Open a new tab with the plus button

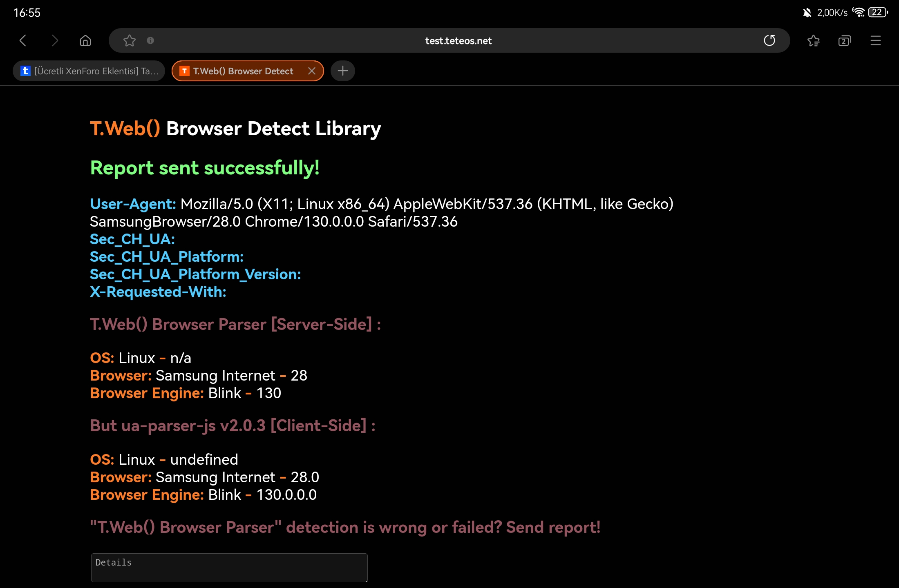(x=342, y=71)
